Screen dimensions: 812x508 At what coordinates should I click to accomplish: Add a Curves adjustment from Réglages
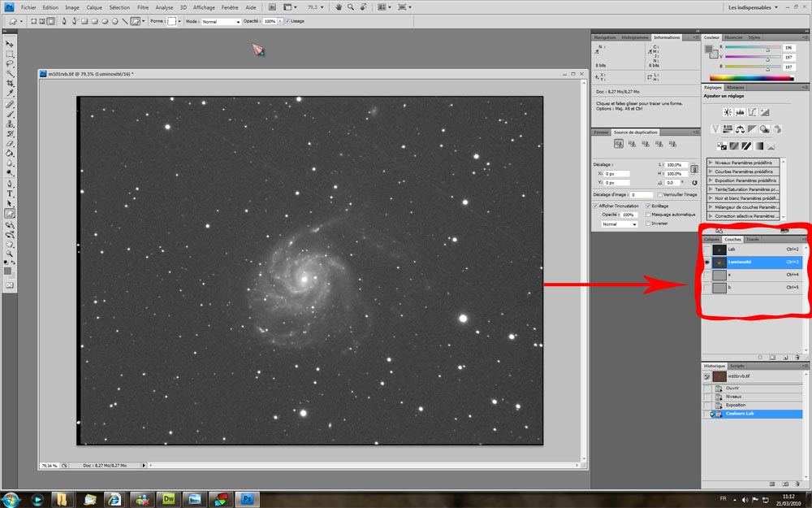tap(753, 112)
